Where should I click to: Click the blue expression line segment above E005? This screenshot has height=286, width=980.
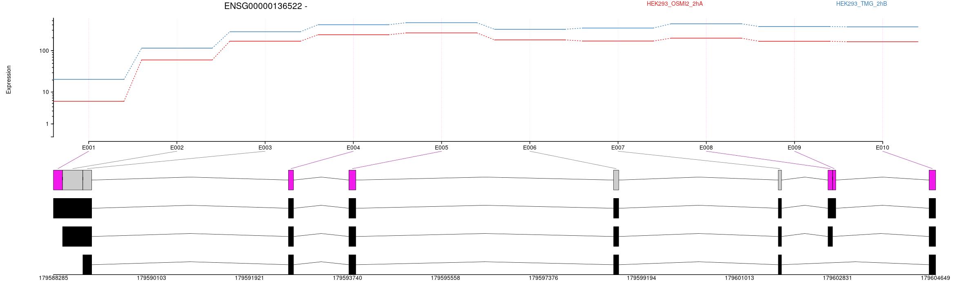pos(441,23)
